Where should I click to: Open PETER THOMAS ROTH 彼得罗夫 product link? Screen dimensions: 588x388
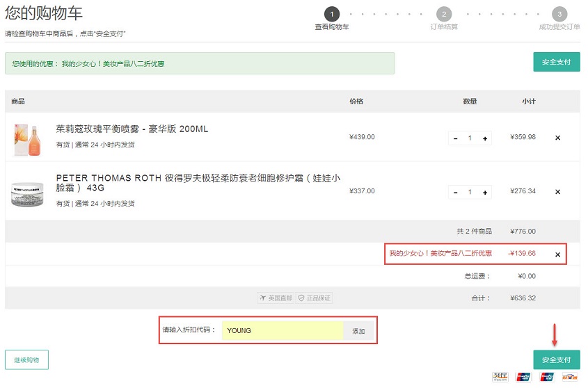point(198,183)
